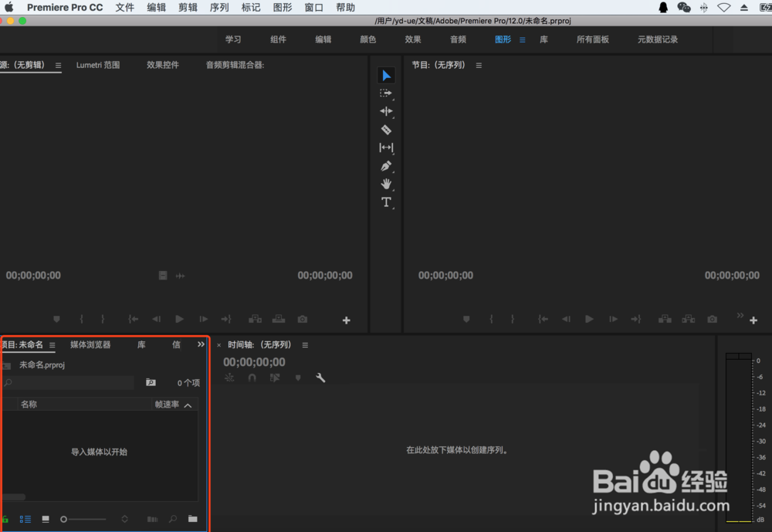The image size is (772, 532).
Task: Go to In point in Source monitor
Action: tap(133, 319)
